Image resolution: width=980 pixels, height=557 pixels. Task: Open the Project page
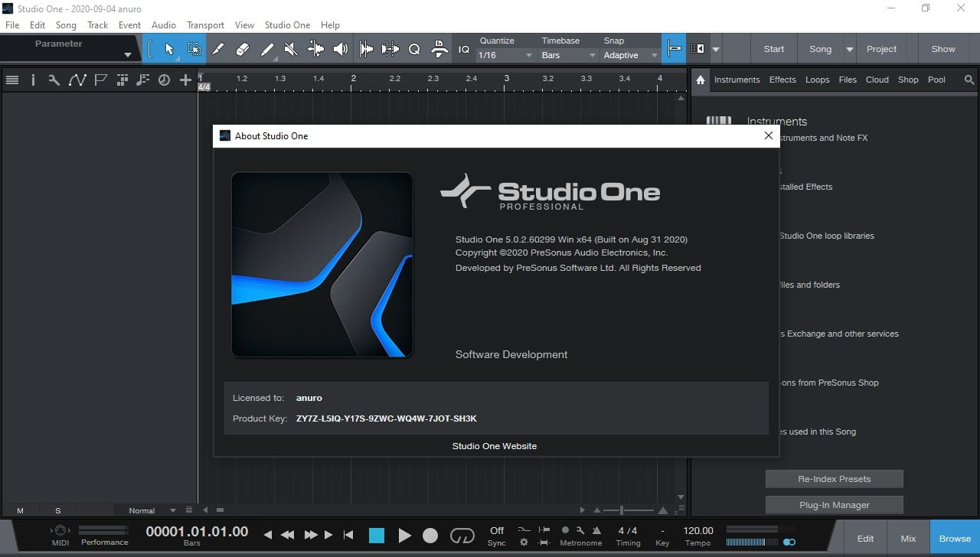(881, 49)
